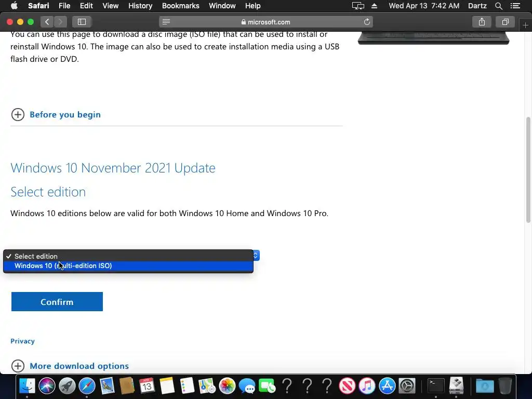This screenshot has width=532, height=399.
Task: Expand More download options section
Action: point(70,366)
